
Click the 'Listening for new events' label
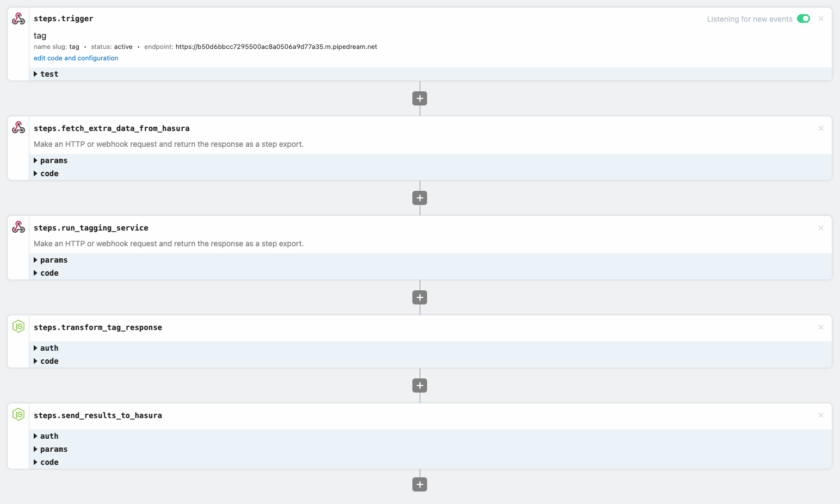click(750, 19)
